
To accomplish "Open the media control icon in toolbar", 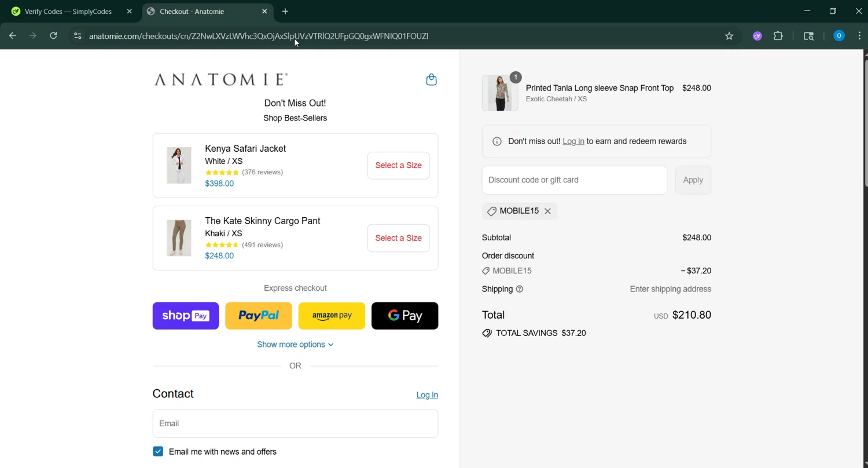I will coord(809,36).
